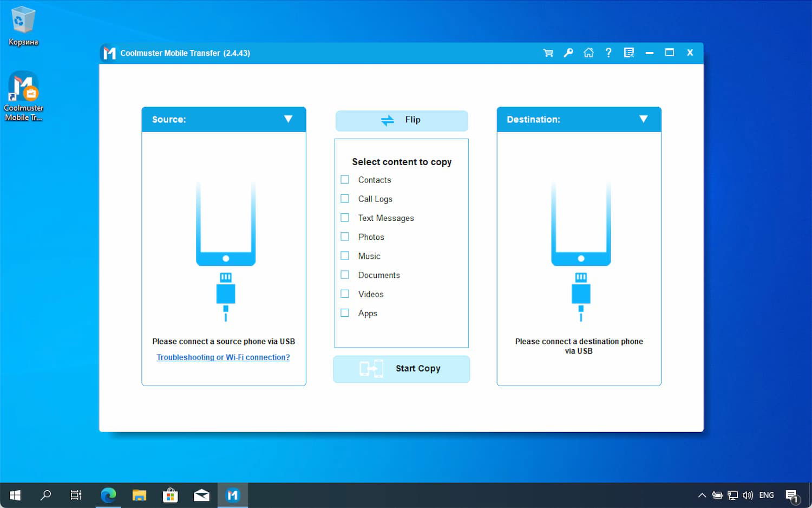Enable the Contacts checkbox
The height and width of the screenshot is (508, 812).
pyautogui.click(x=345, y=180)
